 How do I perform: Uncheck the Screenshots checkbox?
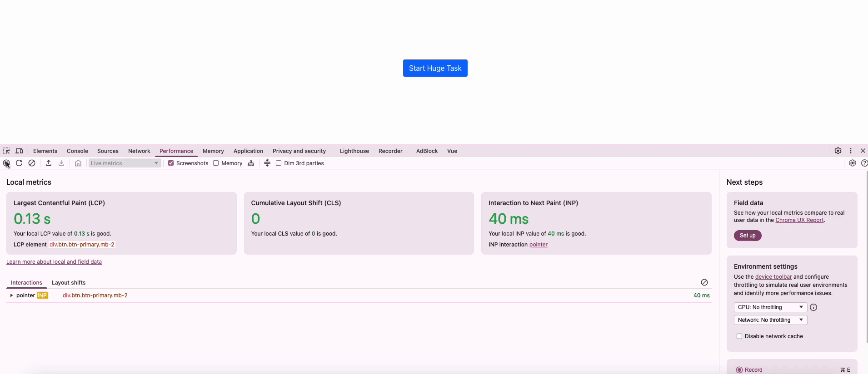tap(171, 163)
